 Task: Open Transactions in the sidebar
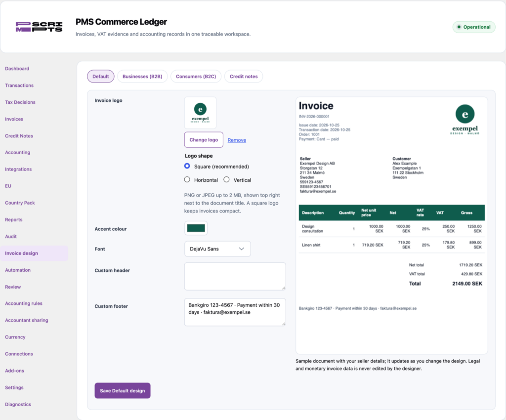pos(19,85)
